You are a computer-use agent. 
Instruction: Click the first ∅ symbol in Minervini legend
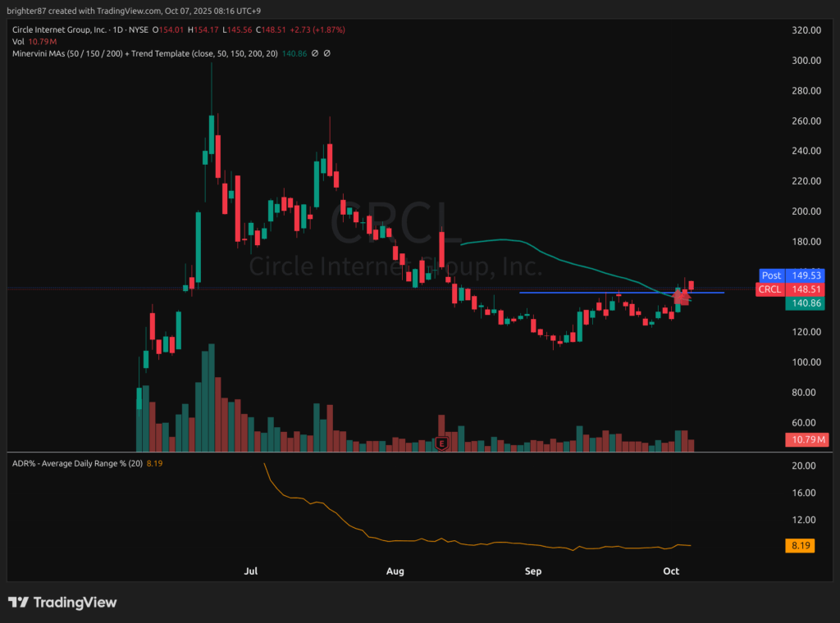(x=316, y=53)
